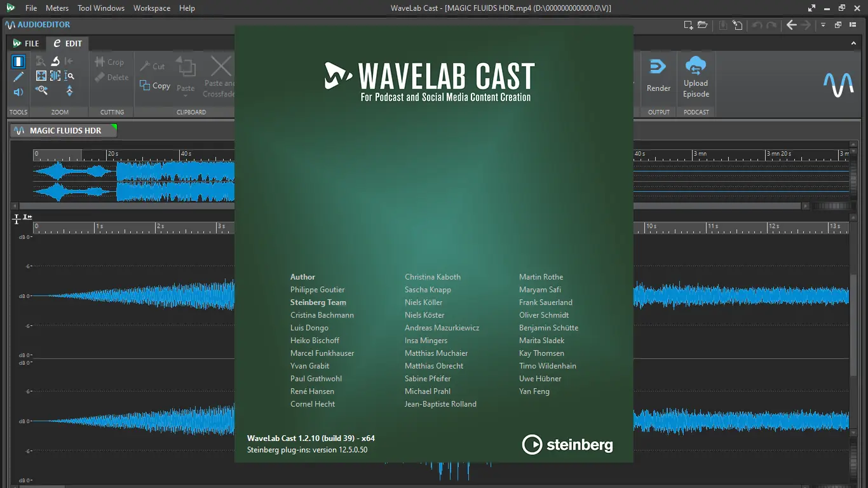Click the WaveLab logo in the menu bar
868x488 pixels.
point(11,8)
